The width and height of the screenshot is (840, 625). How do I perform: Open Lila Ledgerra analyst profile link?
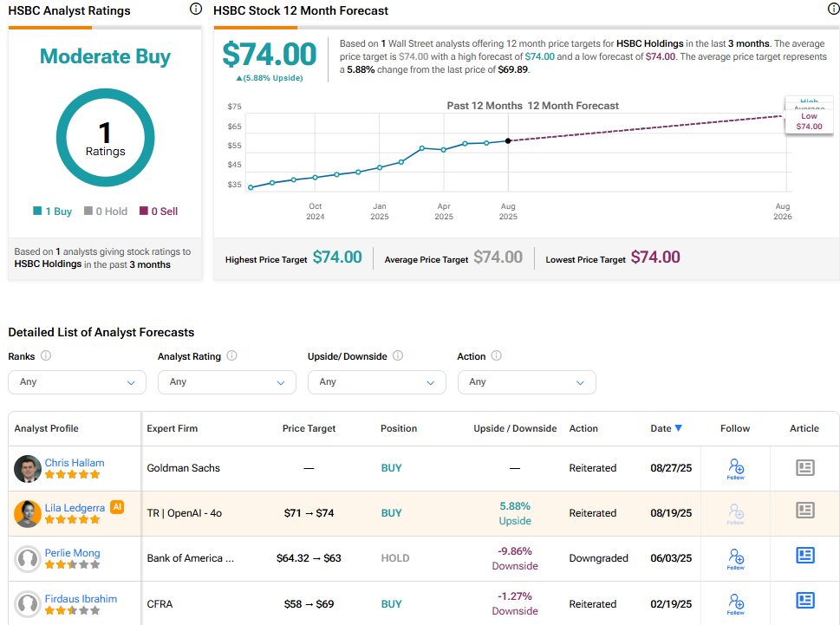[75, 508]
